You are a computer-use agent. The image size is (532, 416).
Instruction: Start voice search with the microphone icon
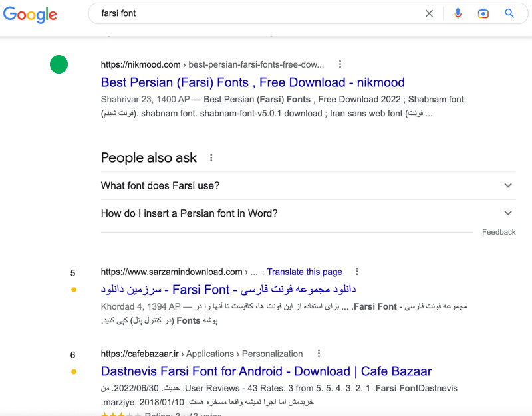coord(458,13)
